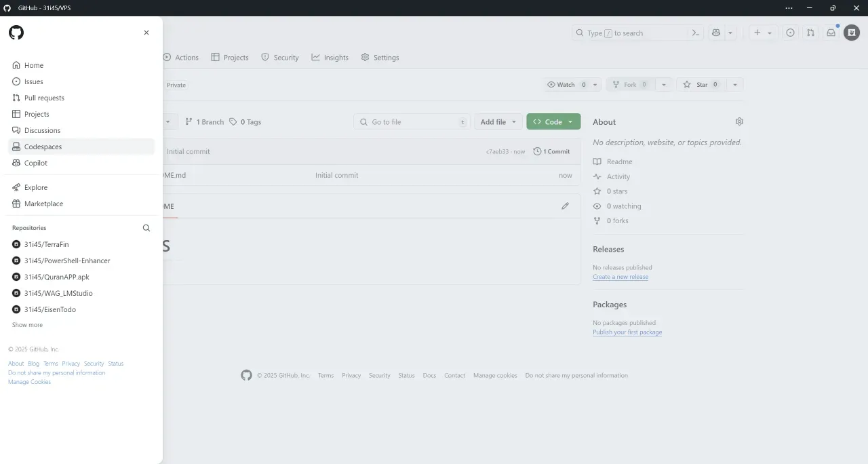Go to Explore in the sidebar
The image size is (868, 464).
tap(81, 187)
